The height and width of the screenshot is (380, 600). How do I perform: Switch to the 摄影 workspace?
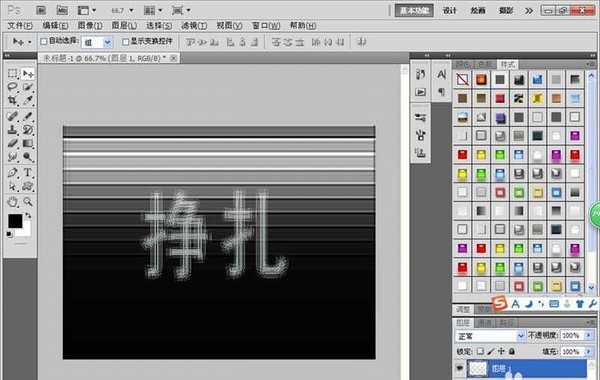[505, 10]
